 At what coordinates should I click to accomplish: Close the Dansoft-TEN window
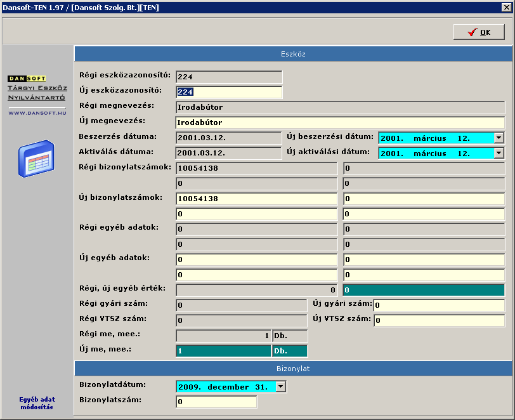click(506, 7)
